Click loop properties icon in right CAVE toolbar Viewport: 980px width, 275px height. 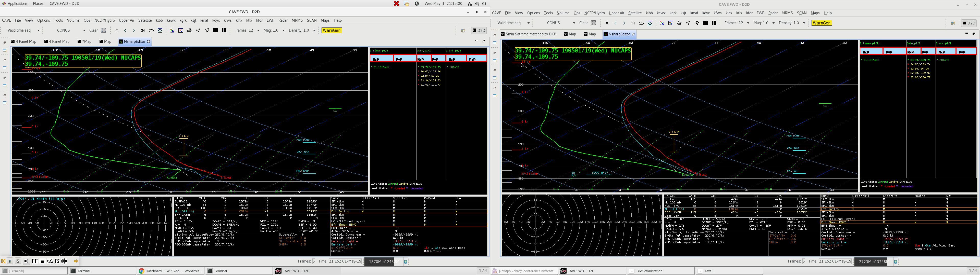tap(650, 23)
